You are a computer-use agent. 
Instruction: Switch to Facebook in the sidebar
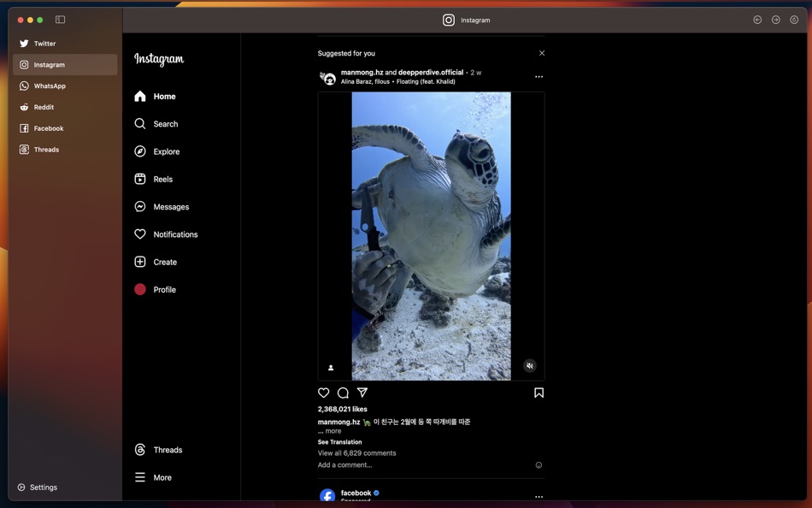(65, 128)
